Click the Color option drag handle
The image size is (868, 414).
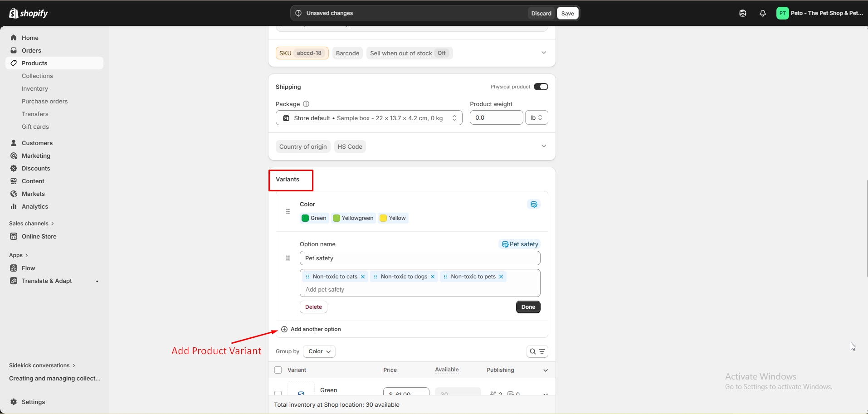(288, 211)
